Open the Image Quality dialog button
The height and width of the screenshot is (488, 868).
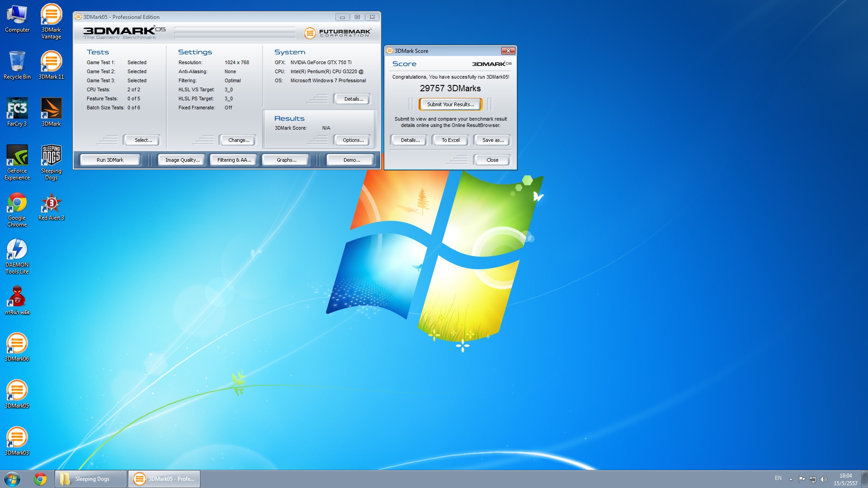point(182,160)
